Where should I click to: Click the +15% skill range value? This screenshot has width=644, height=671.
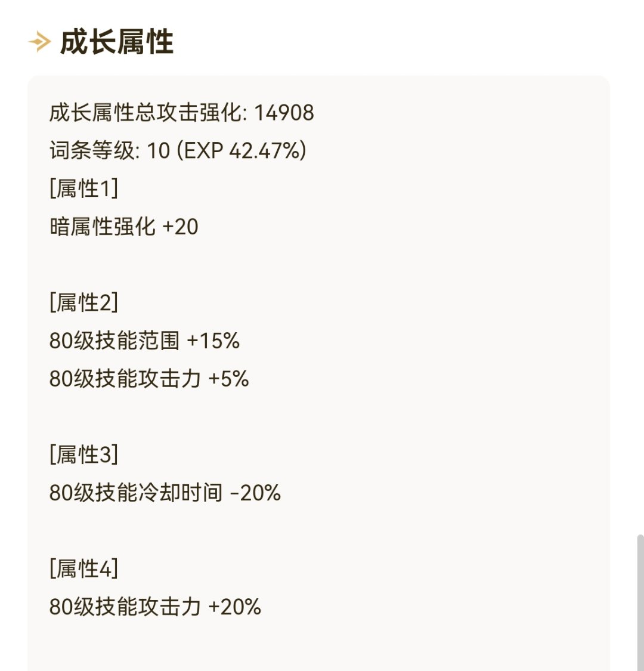click(213, 341)
